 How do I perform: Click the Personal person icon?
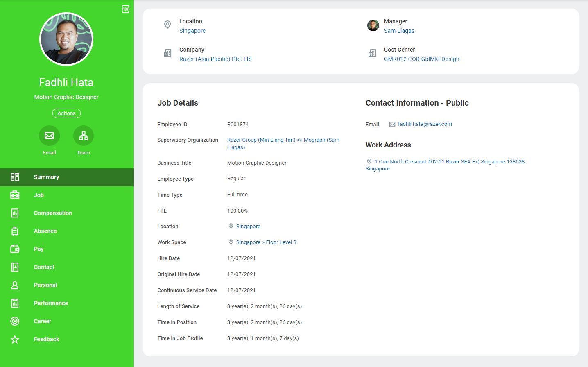coord(15,285)
